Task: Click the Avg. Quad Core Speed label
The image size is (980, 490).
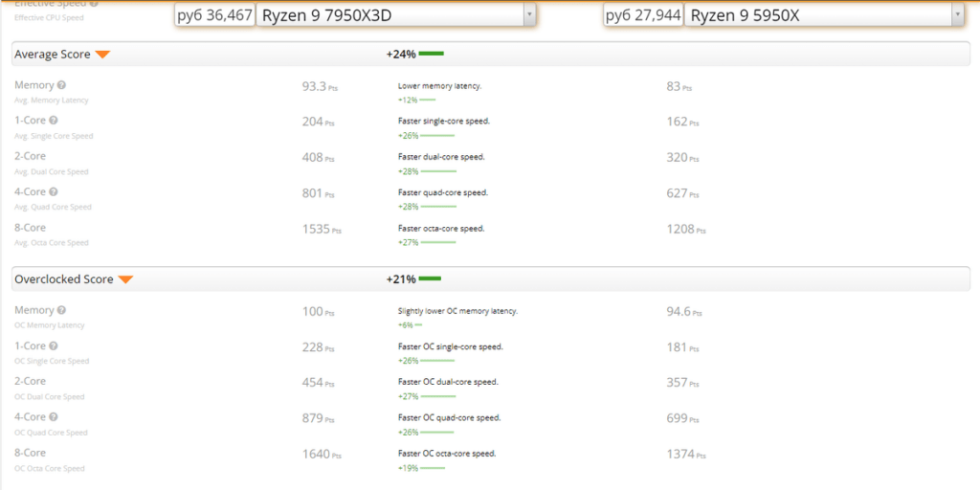Action: click(53, 207)
